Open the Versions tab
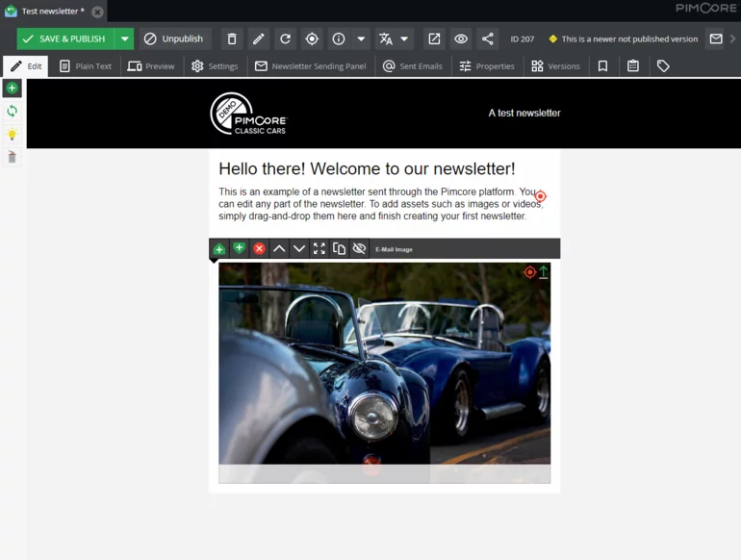This screenshot has height=560, width=741. (556, 66)
